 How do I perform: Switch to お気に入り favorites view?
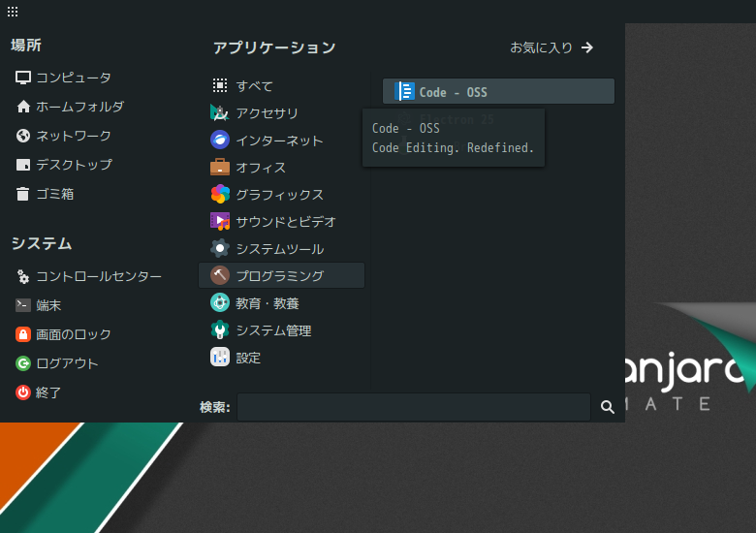pyautogui.click(x=551, y=47)
